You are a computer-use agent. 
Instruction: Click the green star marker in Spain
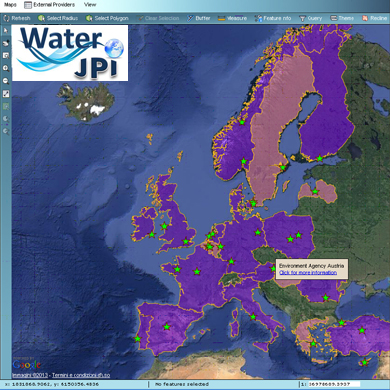click(167, 327)
